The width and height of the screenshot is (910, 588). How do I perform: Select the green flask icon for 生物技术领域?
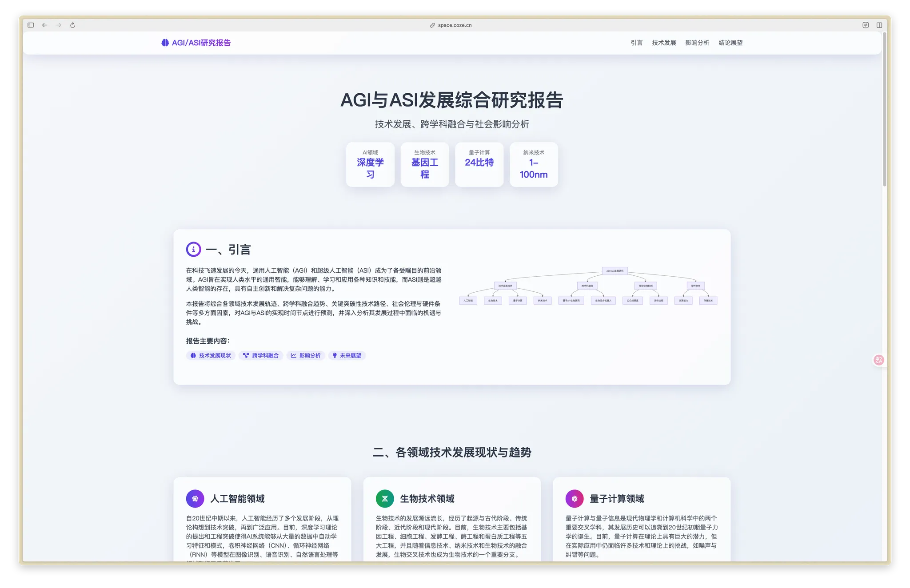384,498
